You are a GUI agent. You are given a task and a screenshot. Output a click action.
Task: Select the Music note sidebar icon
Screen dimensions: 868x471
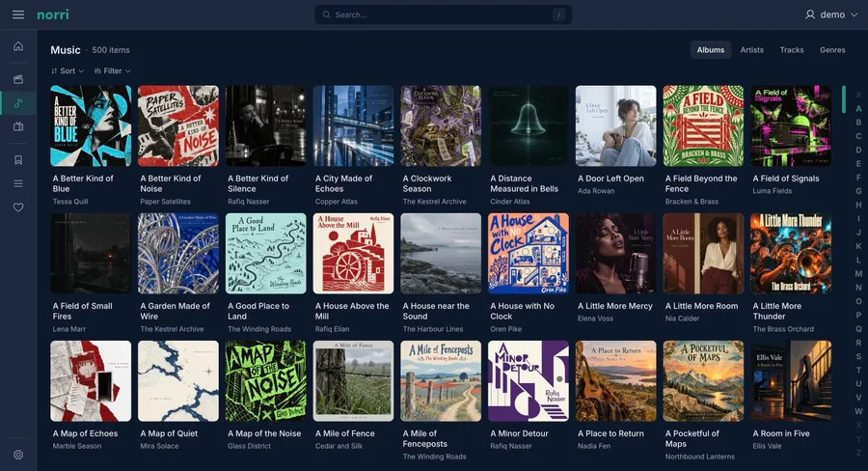click(x=18, y=103)
